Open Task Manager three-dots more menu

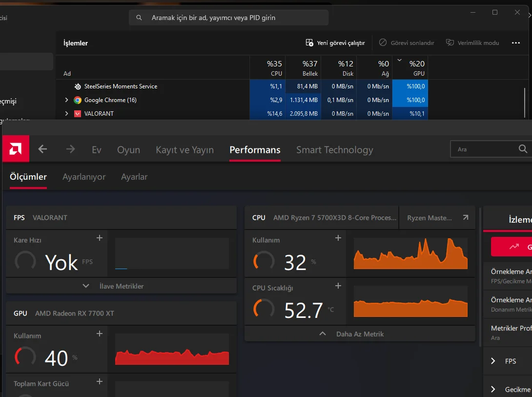point(515,43)
